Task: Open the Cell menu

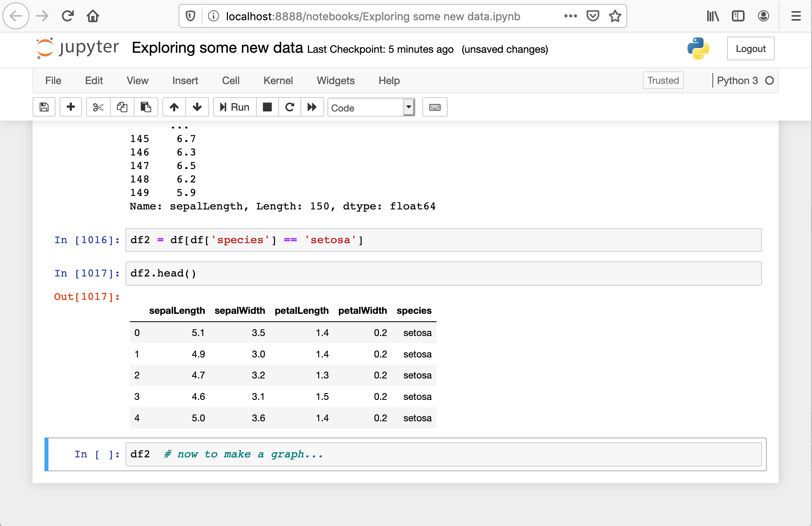Action: point(231,81)
